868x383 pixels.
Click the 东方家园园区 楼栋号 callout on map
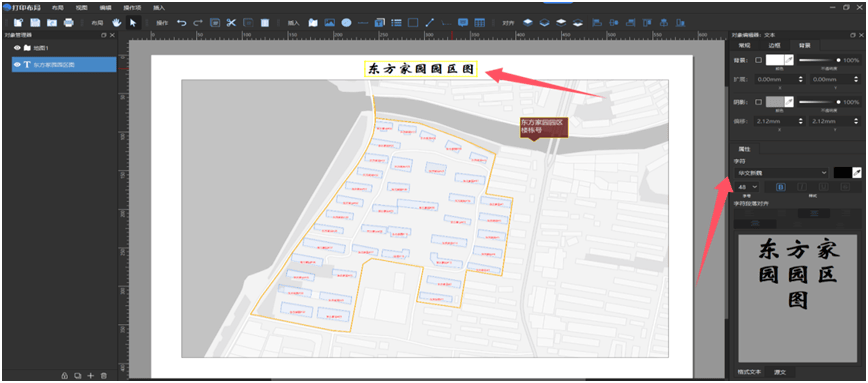coord(543,127)
